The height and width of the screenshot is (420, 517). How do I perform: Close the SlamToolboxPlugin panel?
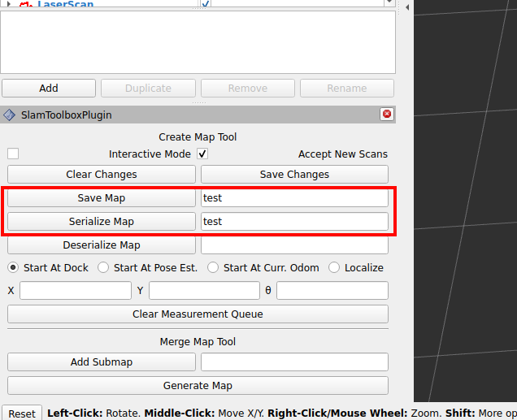tap(386, 115)
